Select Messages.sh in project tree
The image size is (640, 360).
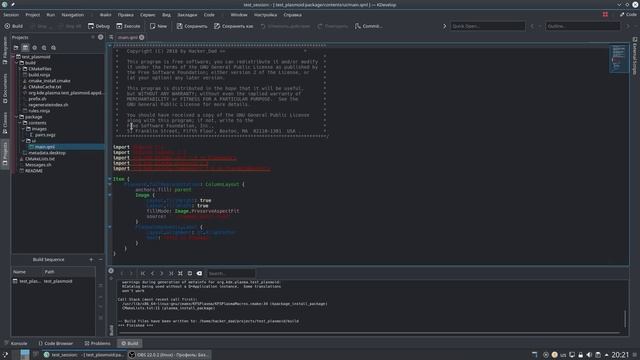tap(38, 165)
